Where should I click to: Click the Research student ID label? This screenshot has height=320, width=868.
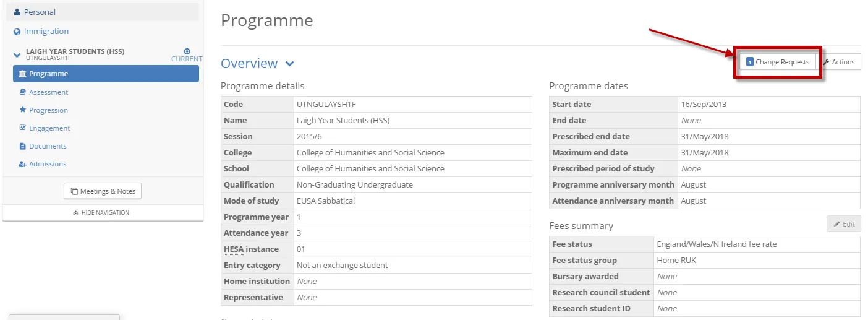[591, 309]
